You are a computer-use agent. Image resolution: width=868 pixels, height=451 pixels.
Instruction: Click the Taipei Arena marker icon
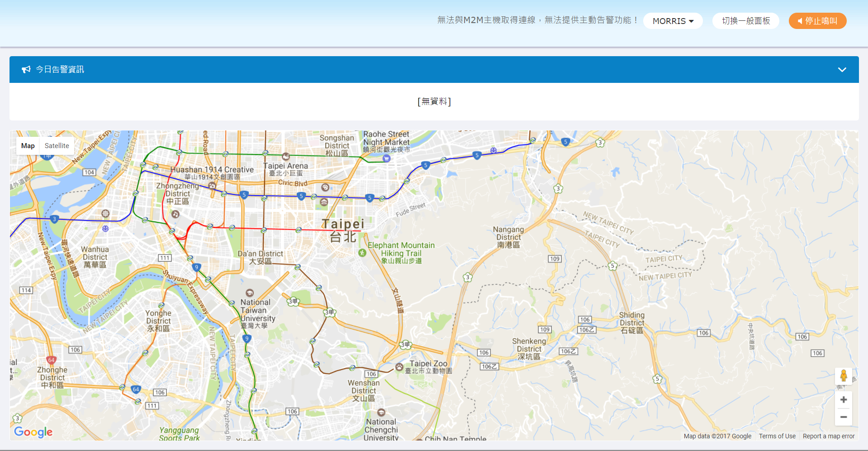point(286,157)
